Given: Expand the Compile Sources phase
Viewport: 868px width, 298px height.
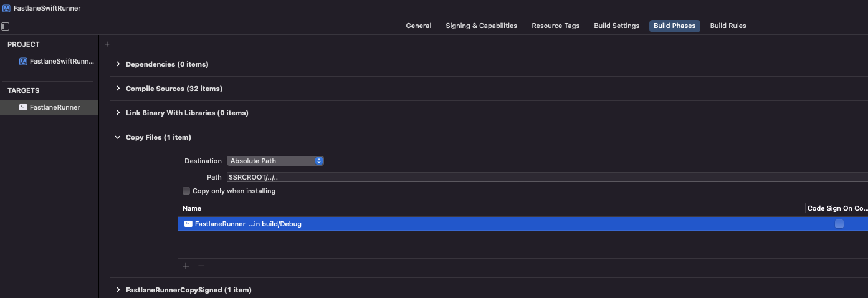Looking at the screenshot, I should point(118,89).
